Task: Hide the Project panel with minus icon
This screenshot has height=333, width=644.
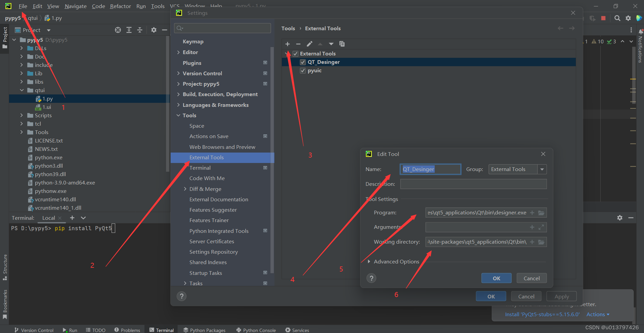Action: tap(165, 30)
